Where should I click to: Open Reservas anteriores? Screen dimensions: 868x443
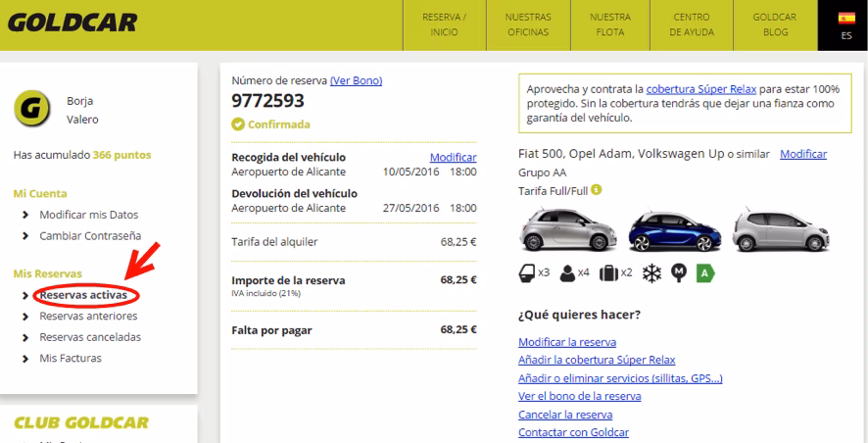pyautogui.click(x=88, y=317)
